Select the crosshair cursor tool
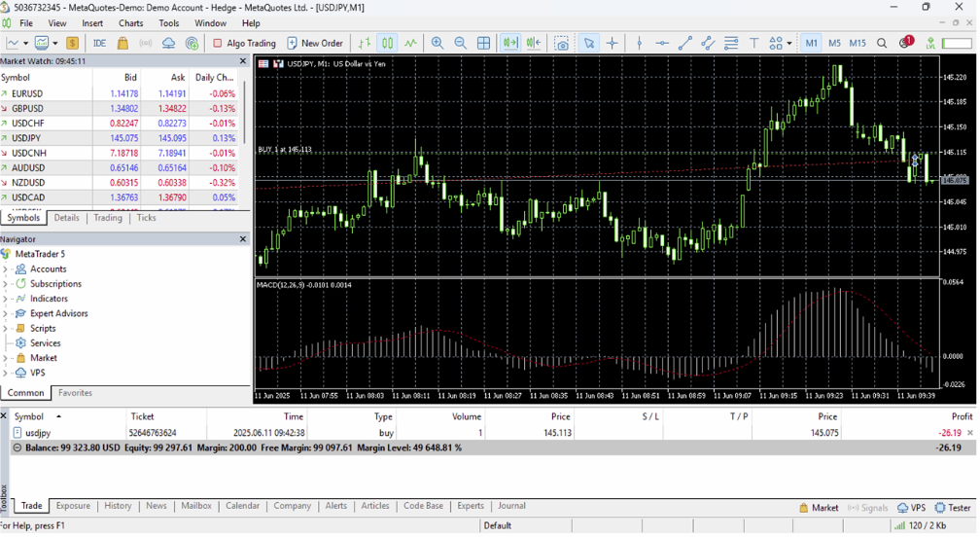 coord(612,43)
